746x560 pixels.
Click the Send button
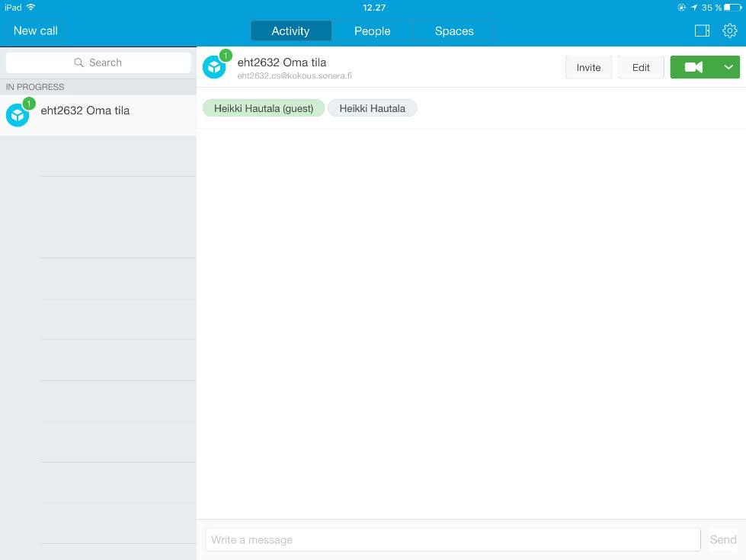point(722,539)
